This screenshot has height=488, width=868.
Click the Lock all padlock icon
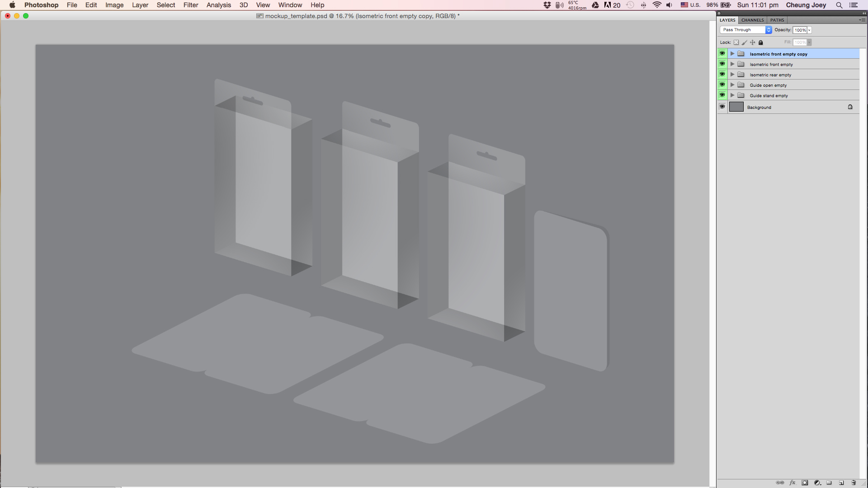(x=761, y=42)
